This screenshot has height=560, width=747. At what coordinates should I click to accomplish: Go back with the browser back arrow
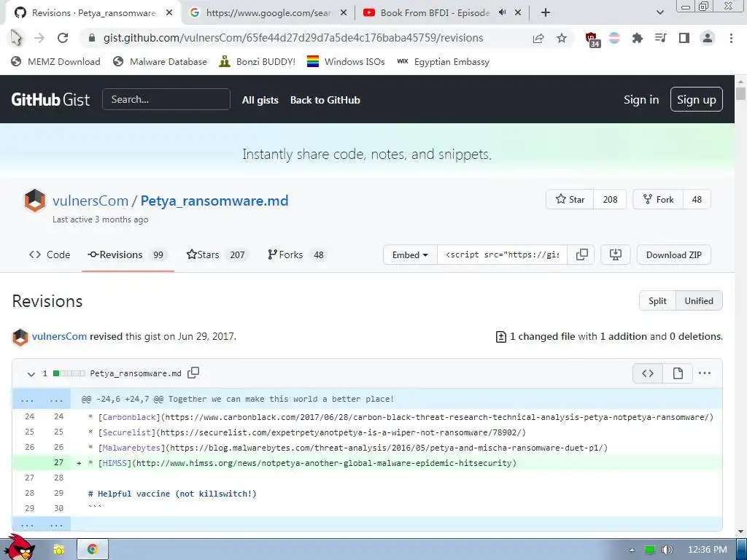(16, 38)
